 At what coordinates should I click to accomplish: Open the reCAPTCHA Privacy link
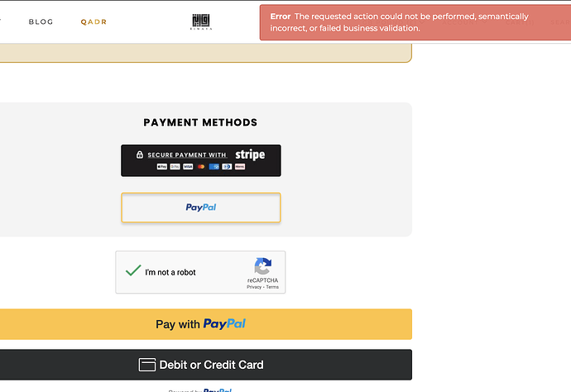pos(254,287)
